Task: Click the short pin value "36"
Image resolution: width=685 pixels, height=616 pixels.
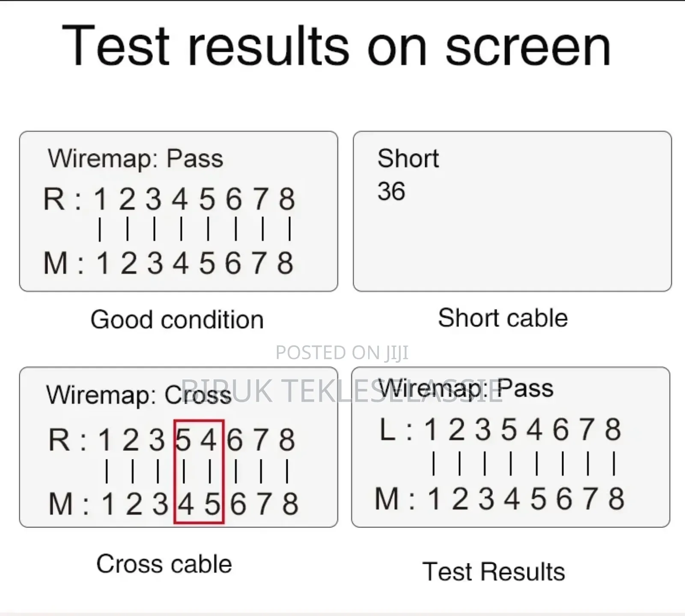Action: pos(391,191)
